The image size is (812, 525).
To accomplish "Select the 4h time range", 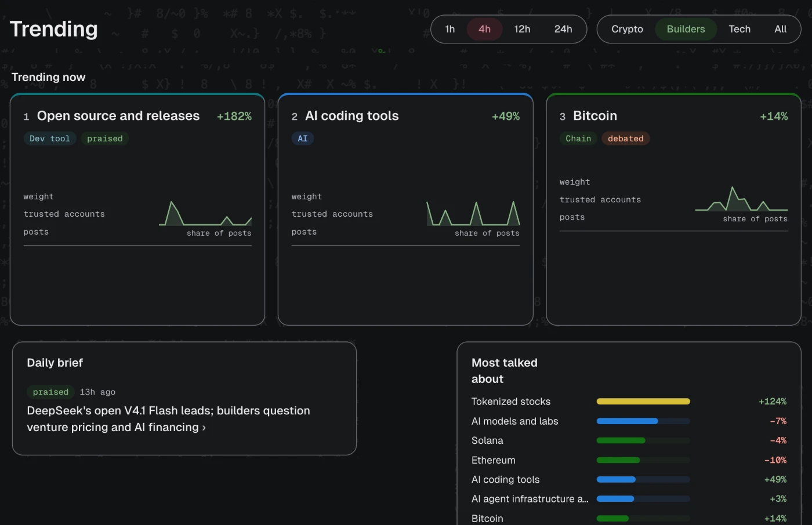I will click(485, 29).
